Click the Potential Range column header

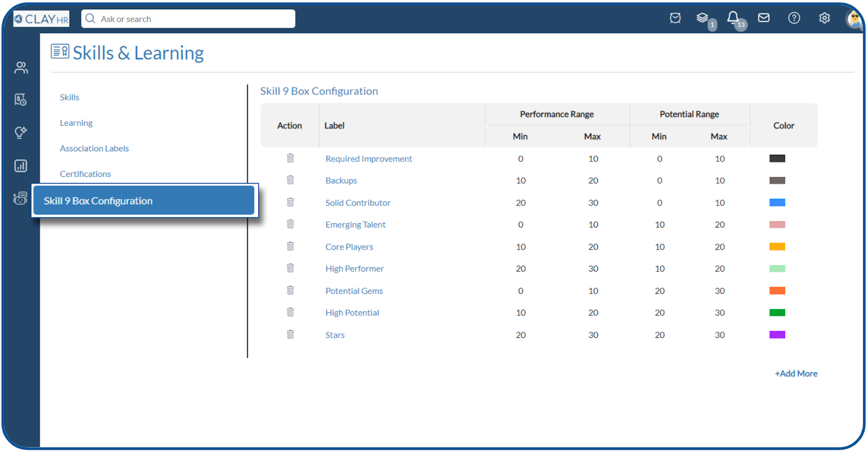[689, 114]
